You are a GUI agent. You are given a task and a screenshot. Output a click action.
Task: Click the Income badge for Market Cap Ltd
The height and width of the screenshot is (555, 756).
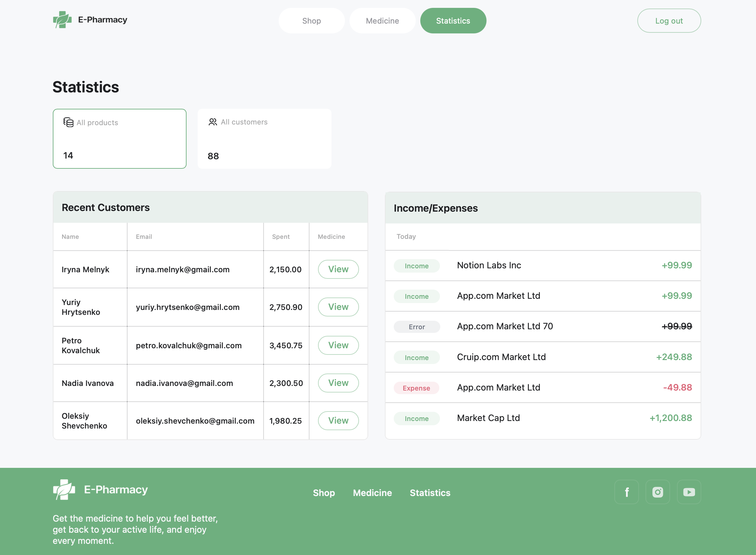[x=417, y=419]
